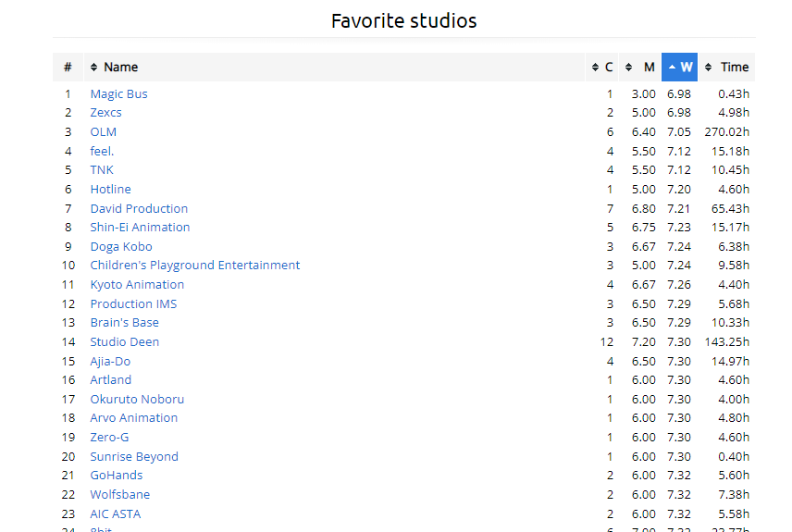Screen dimensions: 792x532
Task: Open the Studio Deen page
Action: point(124,342)
